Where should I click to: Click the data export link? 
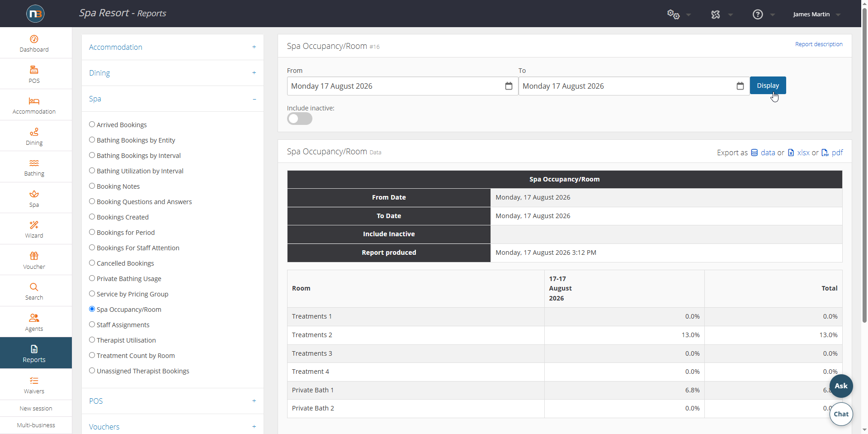coord(768,153)
